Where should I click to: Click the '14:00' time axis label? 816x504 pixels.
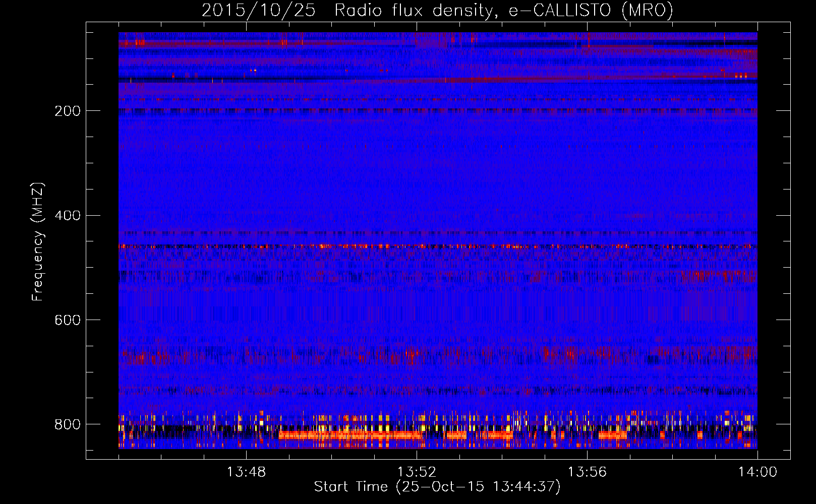757,472
